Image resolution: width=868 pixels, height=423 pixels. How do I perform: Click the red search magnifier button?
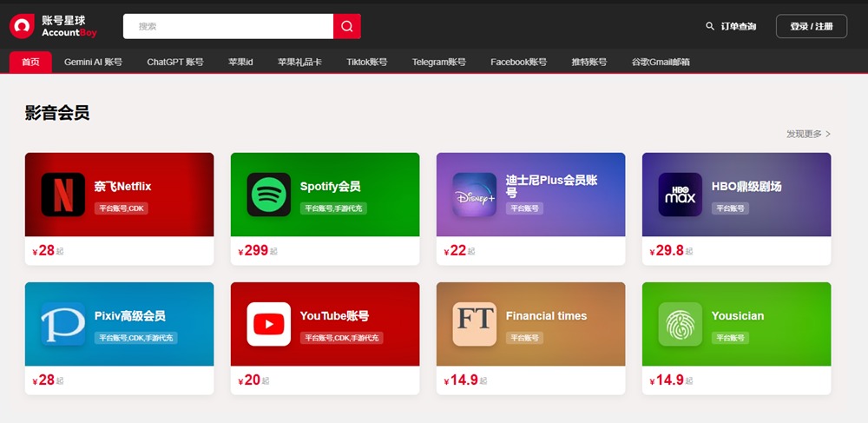347,26
